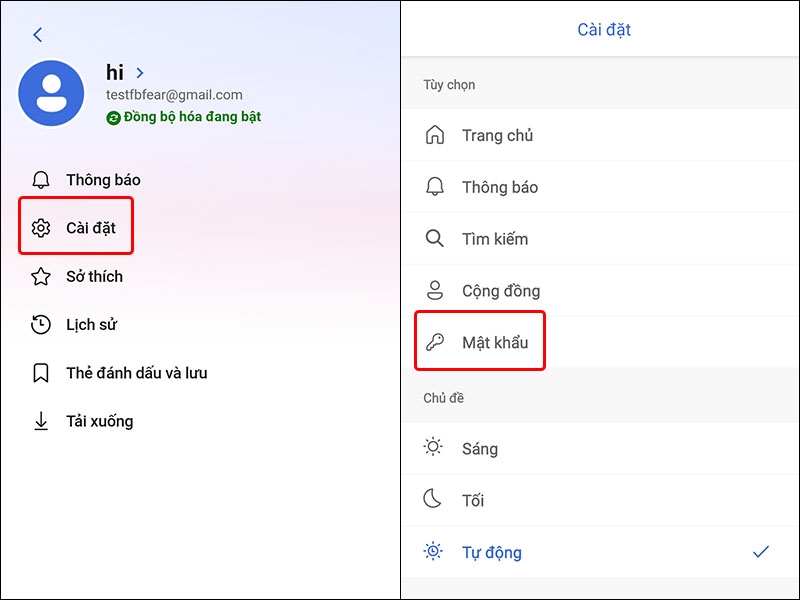The height and width of the screenshot is (600, 800).
Task: Click the magnifier icon for Tìm kiếm
Action: coord(435,238)
